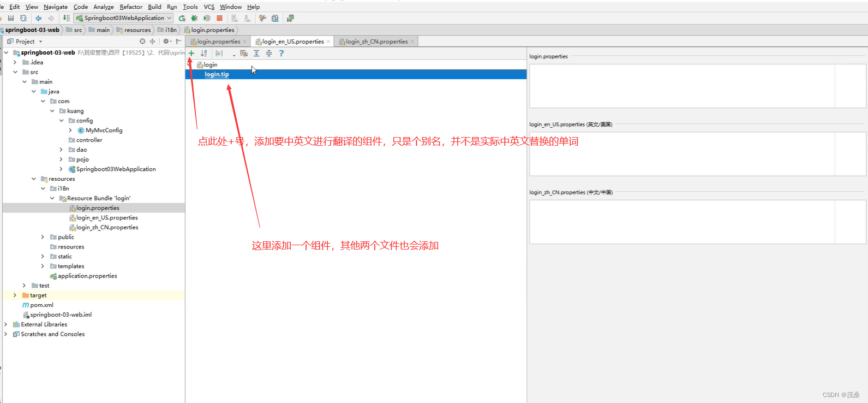
Task: Open the Build menu
Action: click(154, 7)
